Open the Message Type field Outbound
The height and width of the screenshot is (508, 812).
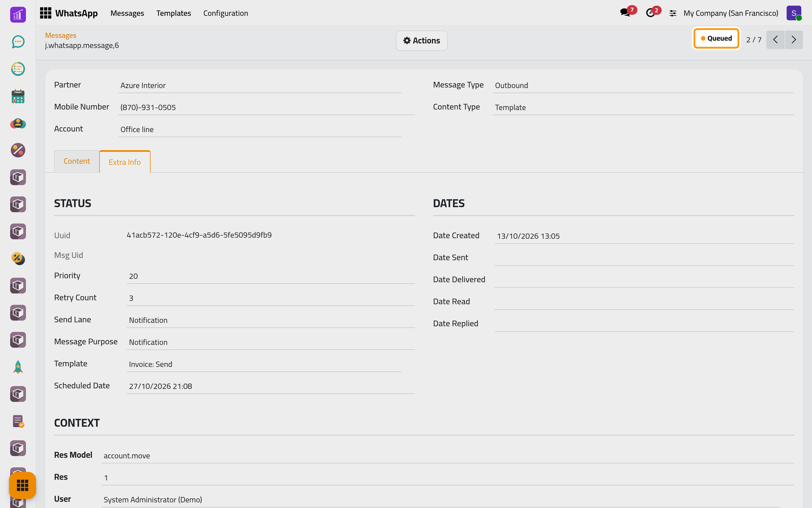pos(643,86)
